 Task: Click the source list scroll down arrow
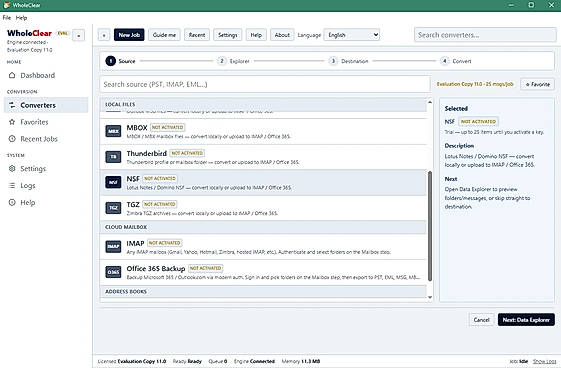(x=430, y=297)
